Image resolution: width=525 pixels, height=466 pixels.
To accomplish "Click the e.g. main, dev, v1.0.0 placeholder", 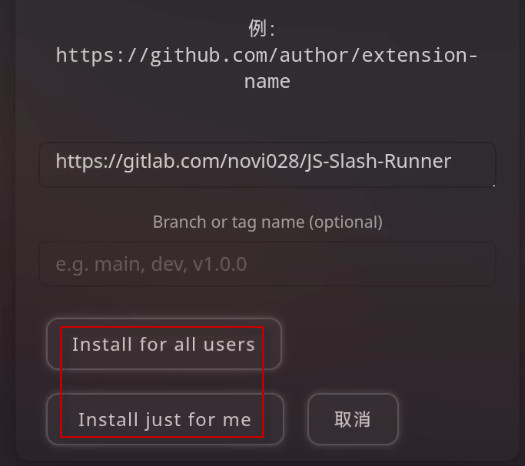I will pyautogui.click(x=151, y=264).
